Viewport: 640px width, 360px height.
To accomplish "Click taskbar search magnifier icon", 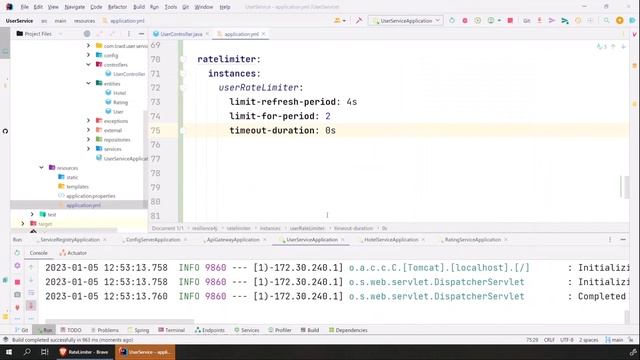I will point(27,352).
